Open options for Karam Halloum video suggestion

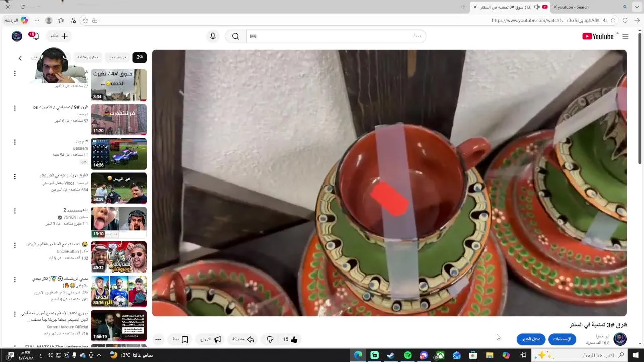(15, 314)
